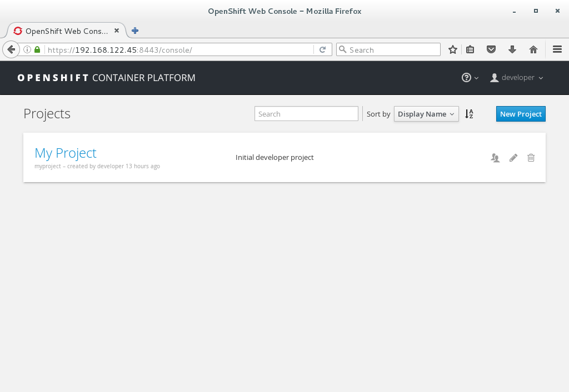569x392 pixels.
Task: Toggle alphabetical sort order icon
Action: pos(469,114)
